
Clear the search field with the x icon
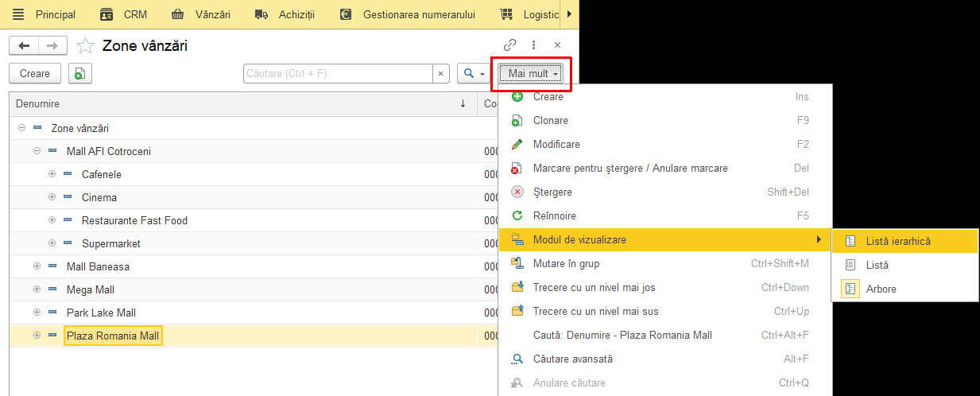(x=442, y=73)
